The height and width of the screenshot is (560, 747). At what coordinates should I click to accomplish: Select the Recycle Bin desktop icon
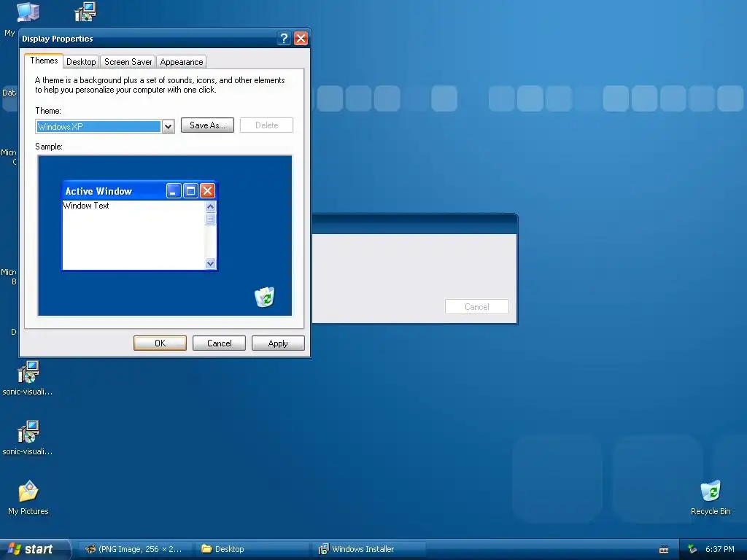pos(711,498)
